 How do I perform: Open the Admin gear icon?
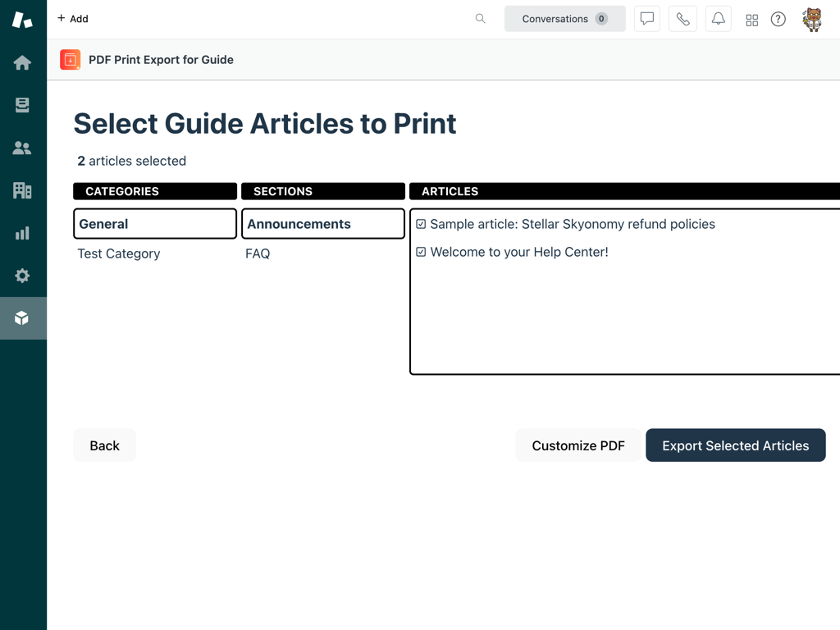coord(22,276)
